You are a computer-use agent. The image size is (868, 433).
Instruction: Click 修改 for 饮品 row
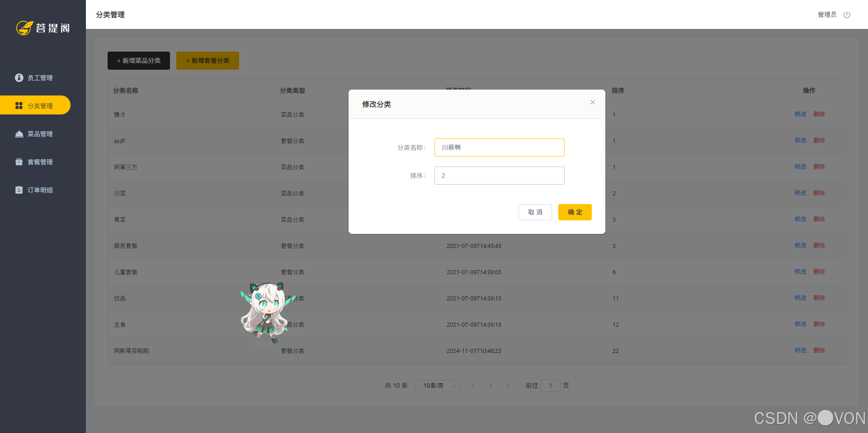point(800,298)
